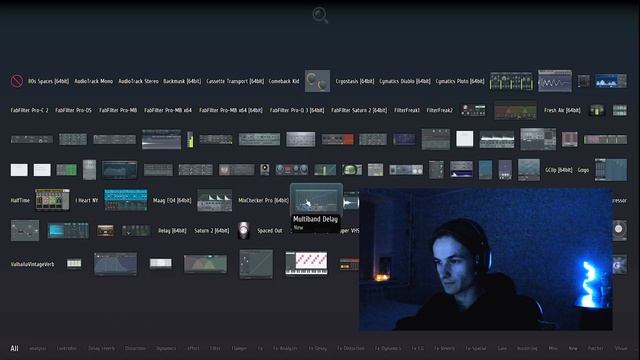
Task: Open the three round knobs thumbnail
Action: [x=292, y=169]
